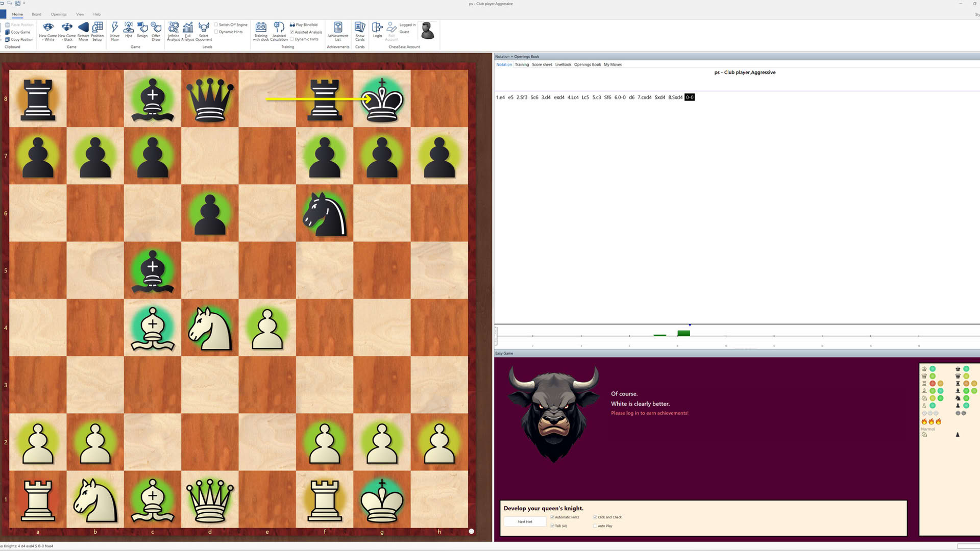Toggle Play Blindfold option

tap(303, 24)
